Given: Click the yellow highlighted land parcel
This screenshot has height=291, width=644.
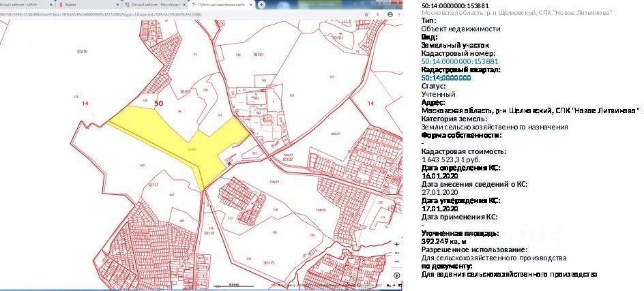Looking at the screenshot, I should coord(177,140).
